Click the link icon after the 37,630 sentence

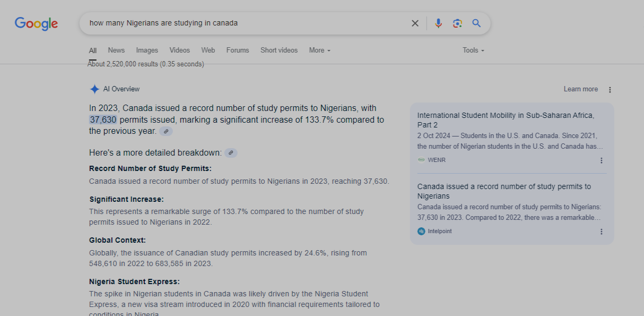tap(166, 131)
